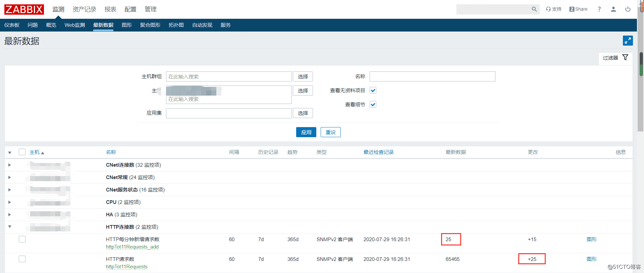Viewport: 644px width, 273px height.
Task: Open the 支持 support link
Action: (553, 9)
